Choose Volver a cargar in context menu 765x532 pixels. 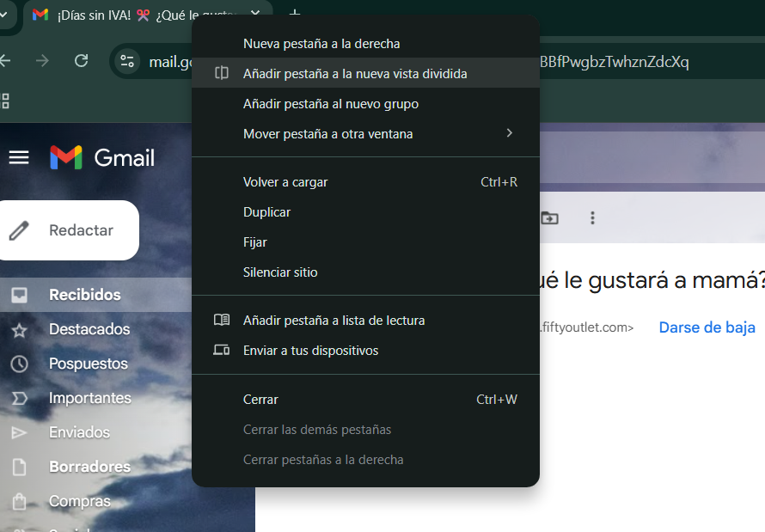pyautogui.click(x=285, y=182)
